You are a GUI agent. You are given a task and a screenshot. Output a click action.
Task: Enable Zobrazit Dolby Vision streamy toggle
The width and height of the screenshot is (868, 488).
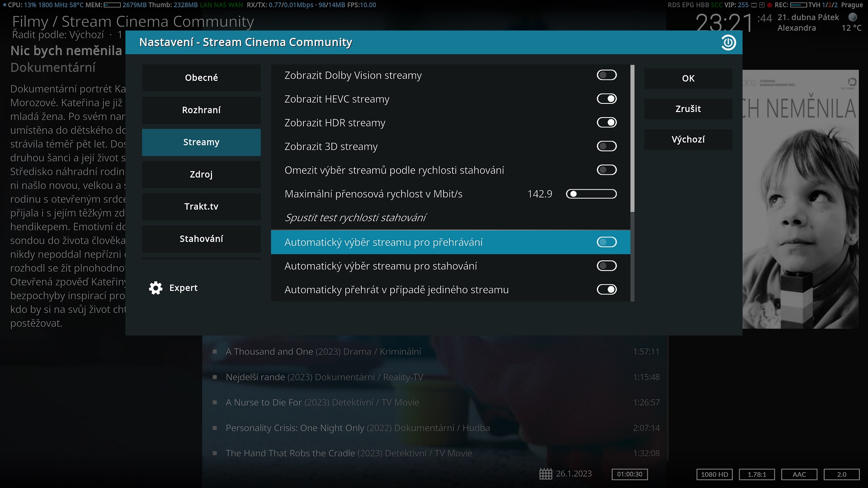pyautogui.click(x=606, y=75)
